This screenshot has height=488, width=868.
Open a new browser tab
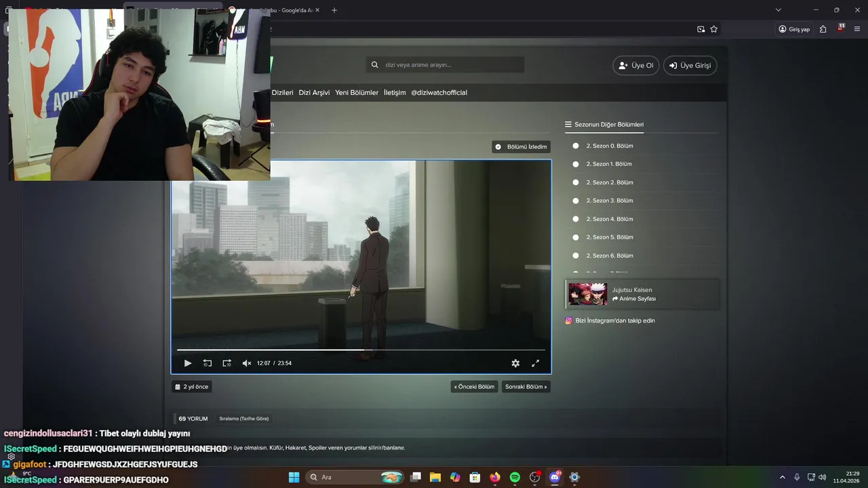334,10
